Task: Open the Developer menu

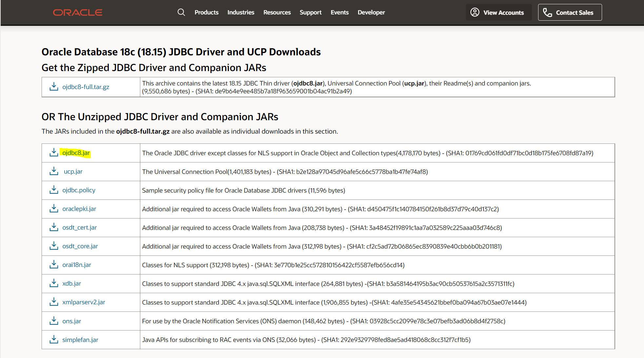Action: 371,12
